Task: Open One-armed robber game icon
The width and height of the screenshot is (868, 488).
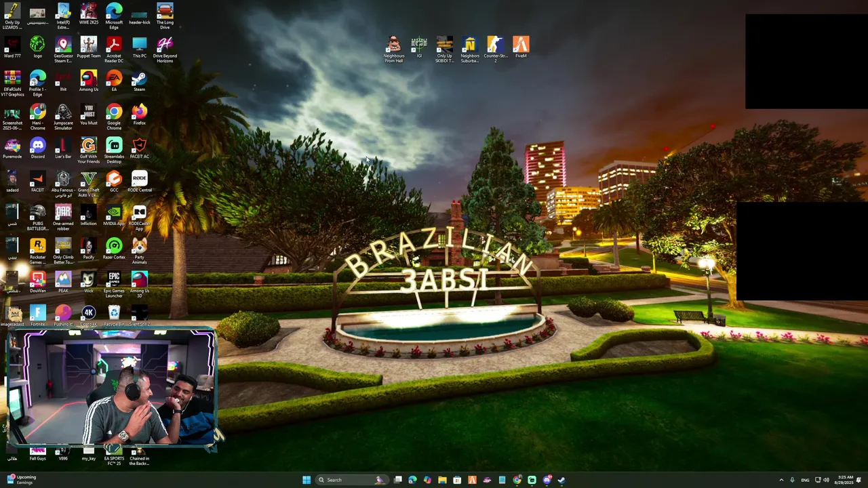Action: point(63,218)
